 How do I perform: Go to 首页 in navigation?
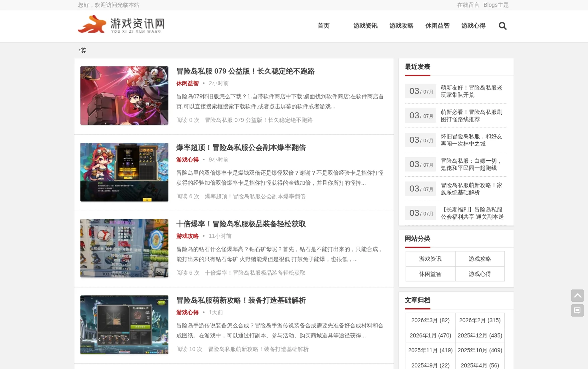324,26
